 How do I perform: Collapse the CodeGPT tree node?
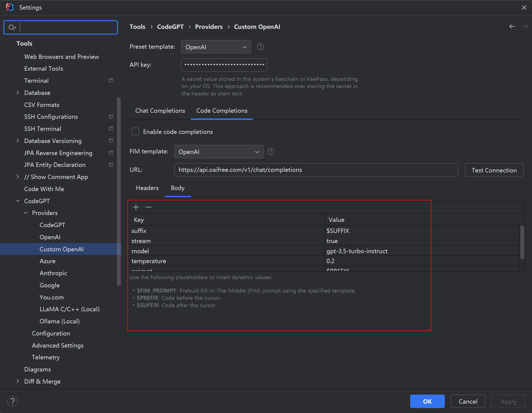point(18,201)
